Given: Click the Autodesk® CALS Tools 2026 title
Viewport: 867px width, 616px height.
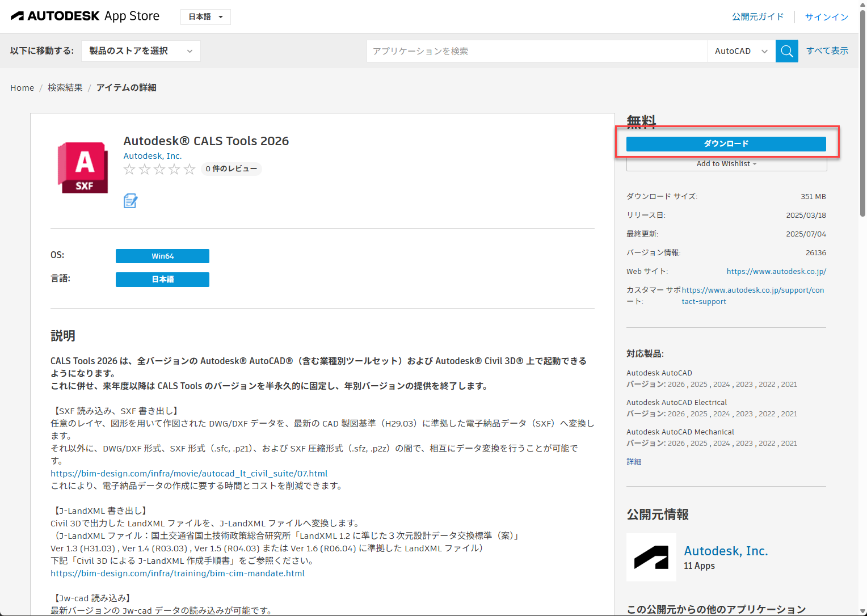Looking at the screenshot, I should 206,141.
